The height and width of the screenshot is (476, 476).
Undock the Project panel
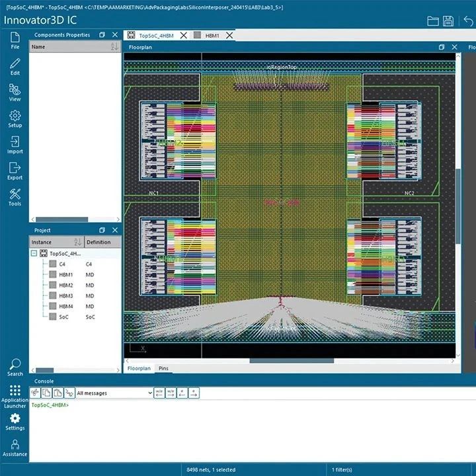[102, 230]
